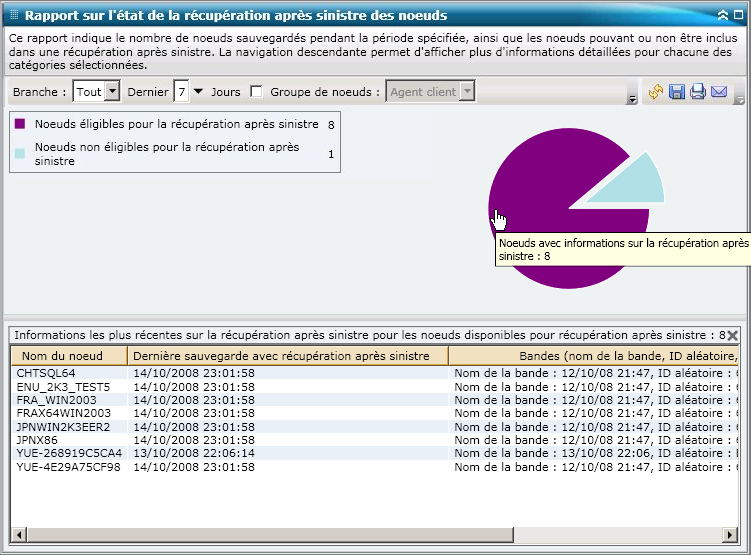Viewport: 751px width, 555px height.
Task: Open the action toolbar overflow arrow beside the email icon
Action: point(740,100)
